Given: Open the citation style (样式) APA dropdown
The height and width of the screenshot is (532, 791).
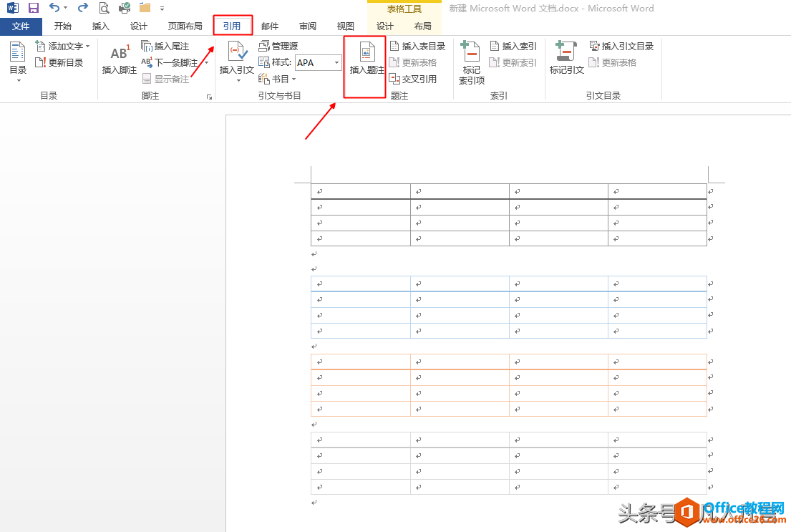Looking at the screenshot, I should 337,63.
